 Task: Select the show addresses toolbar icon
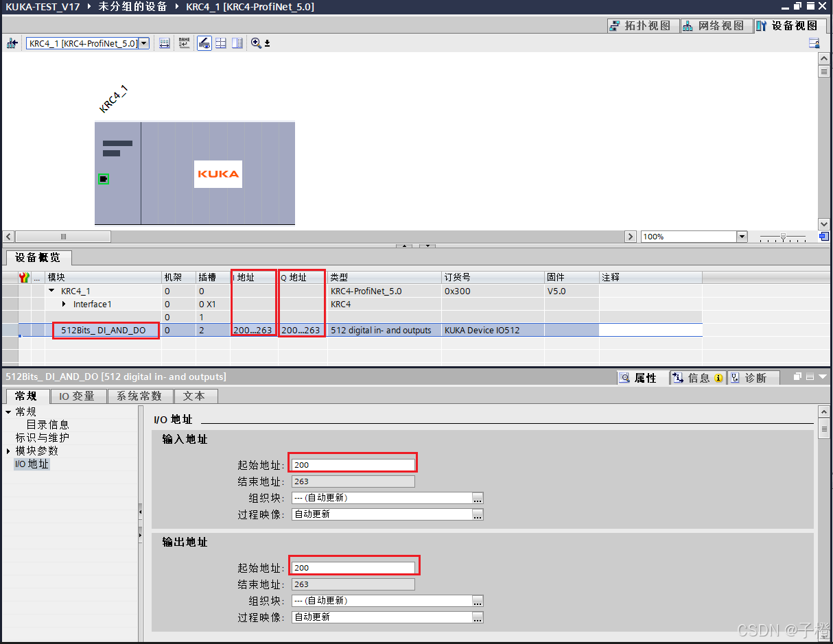(x=164, y=43)
